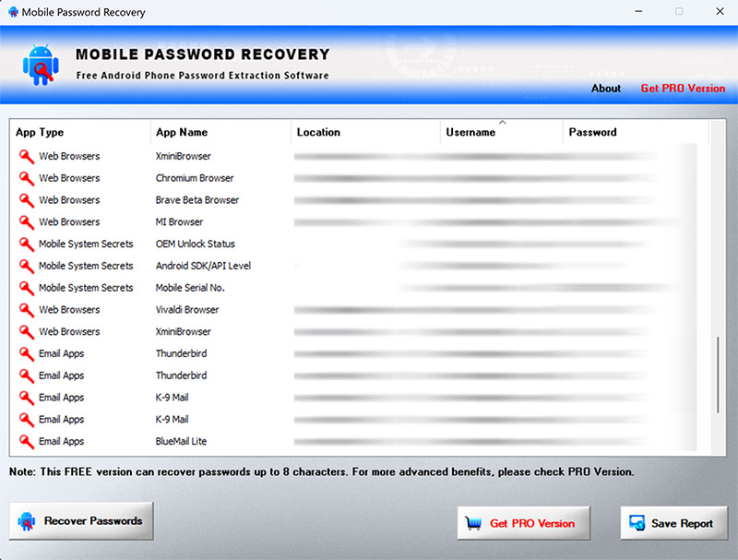The image size is (738, 560).
Task: Click the key icon beside BlueMail Lite
Action: (x=25, y=441)
